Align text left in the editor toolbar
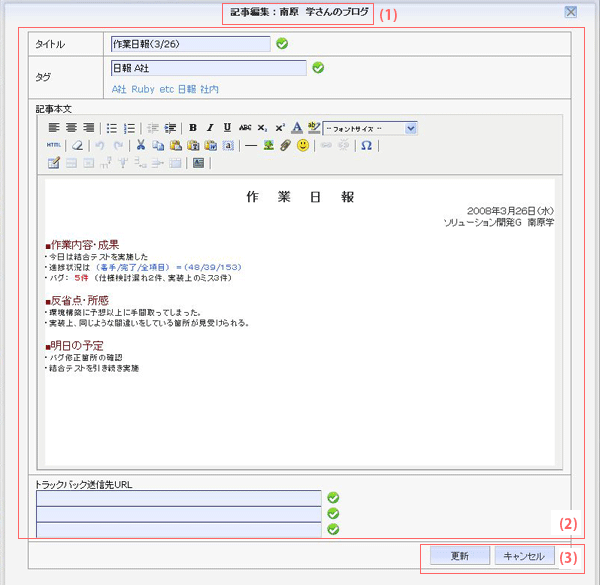600x585 pixels. tap(54, 128)
